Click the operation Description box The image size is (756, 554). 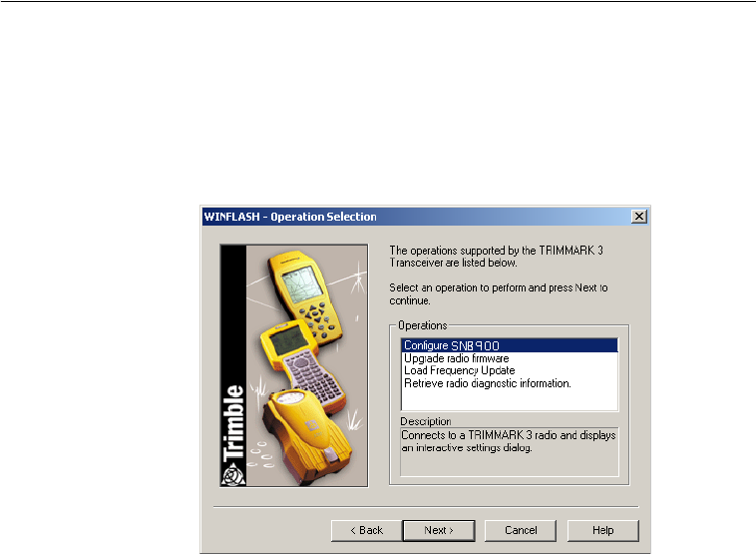tap(509, 452)
